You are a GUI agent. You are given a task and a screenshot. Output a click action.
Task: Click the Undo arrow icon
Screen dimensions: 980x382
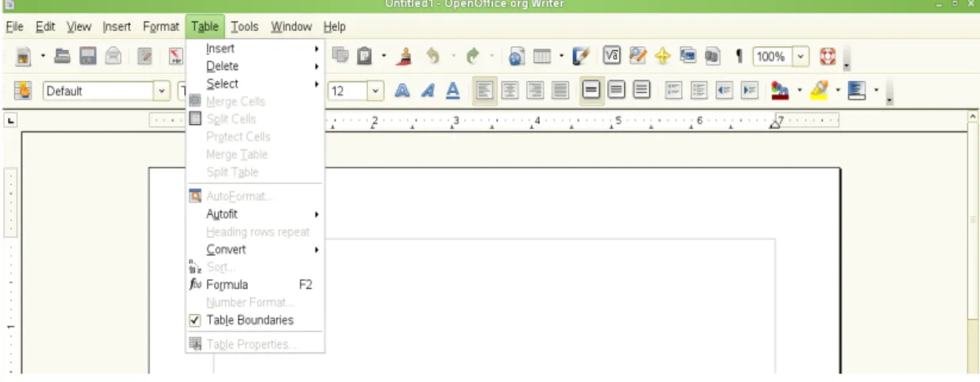[x=433, y=57]
